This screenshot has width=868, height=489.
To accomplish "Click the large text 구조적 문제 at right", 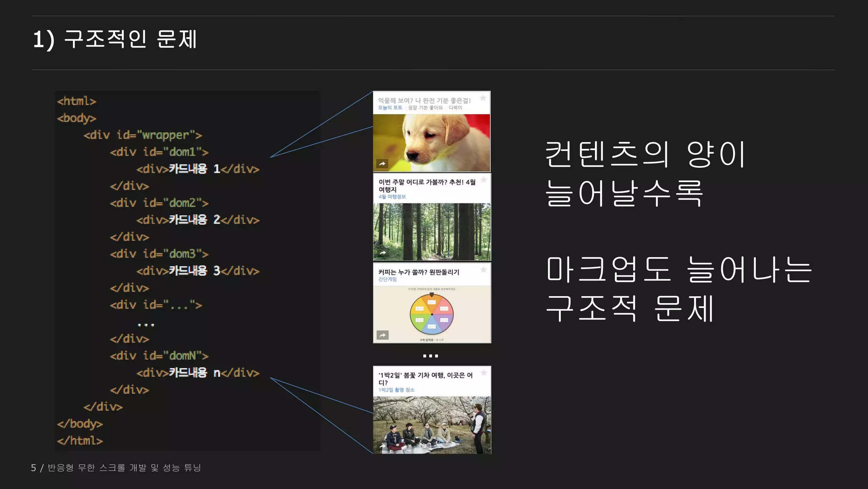I will (630, 308).
